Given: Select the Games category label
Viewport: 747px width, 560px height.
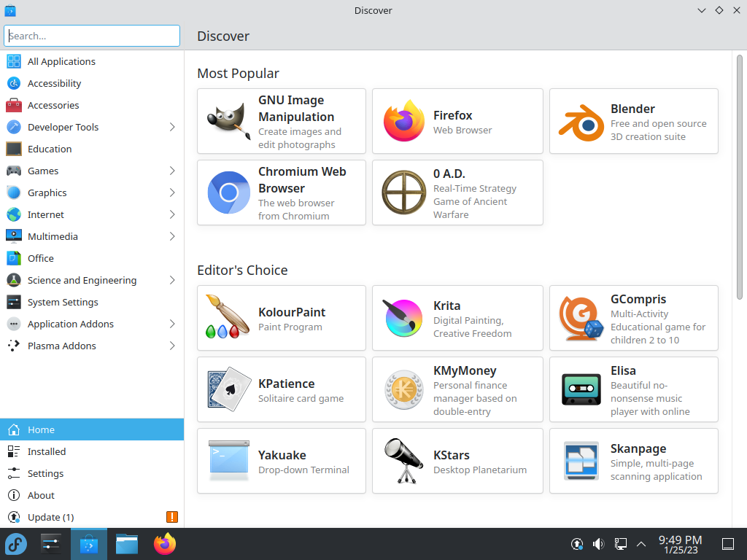Looking at the screenshot, I should point(43,171).
